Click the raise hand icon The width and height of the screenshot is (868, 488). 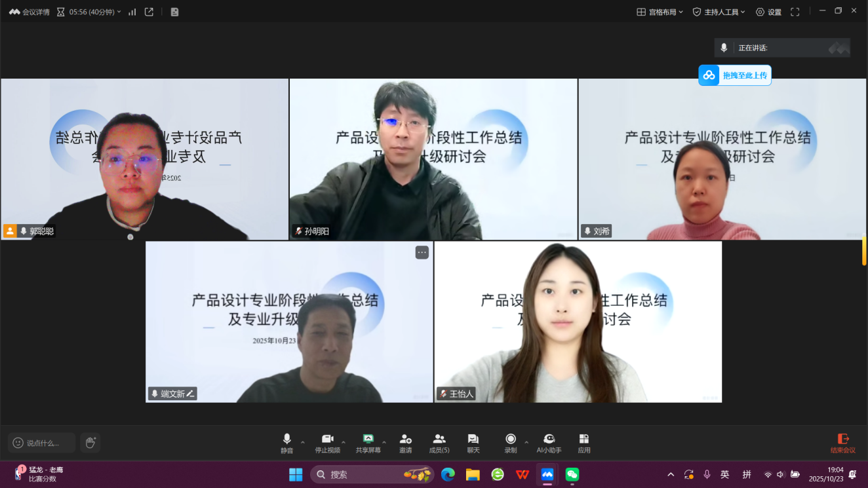pyautogui.click(x=90, y=443)
